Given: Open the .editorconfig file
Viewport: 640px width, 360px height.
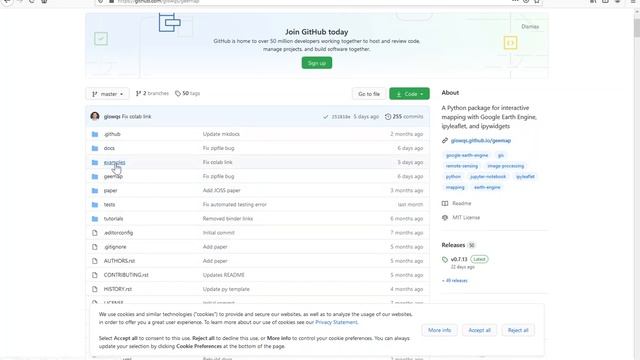Looking at the screenshot, I should [118, 233].
